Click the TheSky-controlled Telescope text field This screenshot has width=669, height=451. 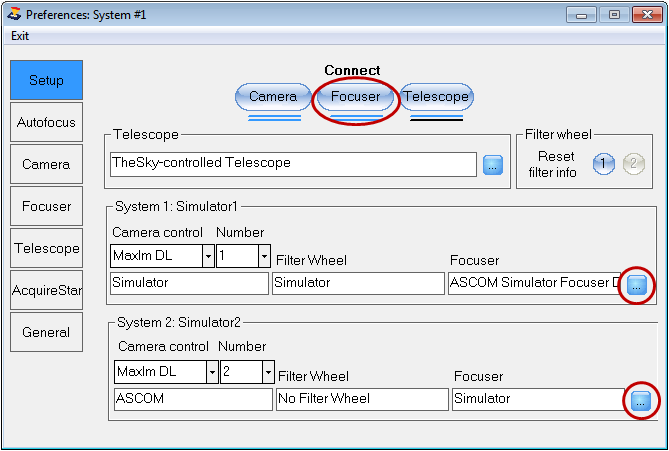coord(293,164)
